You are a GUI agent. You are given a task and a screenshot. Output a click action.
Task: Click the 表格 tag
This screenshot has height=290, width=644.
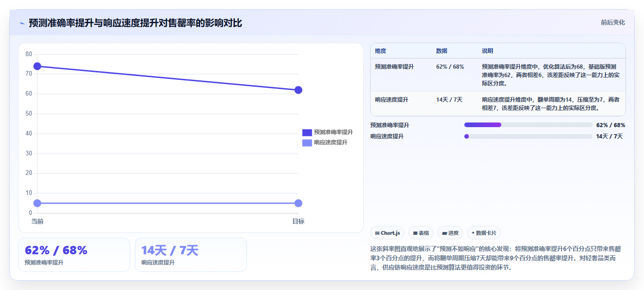tap(421, 233)
